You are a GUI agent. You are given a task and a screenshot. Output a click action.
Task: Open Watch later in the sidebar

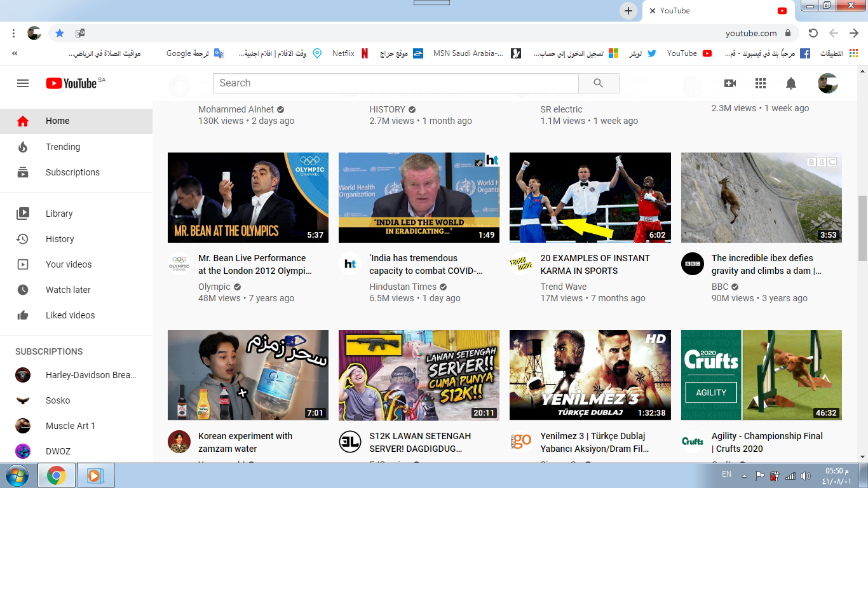76,290
